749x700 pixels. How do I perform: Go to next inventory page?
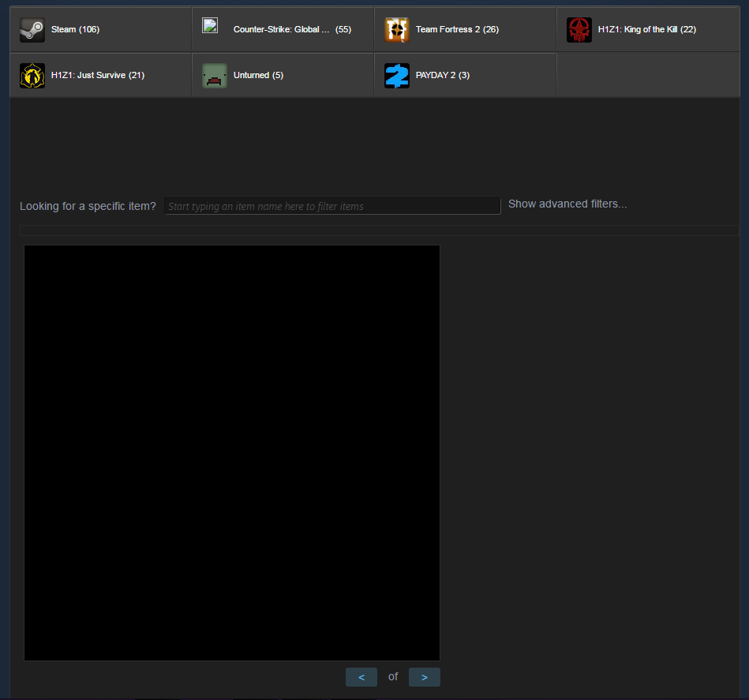(424, 677)
